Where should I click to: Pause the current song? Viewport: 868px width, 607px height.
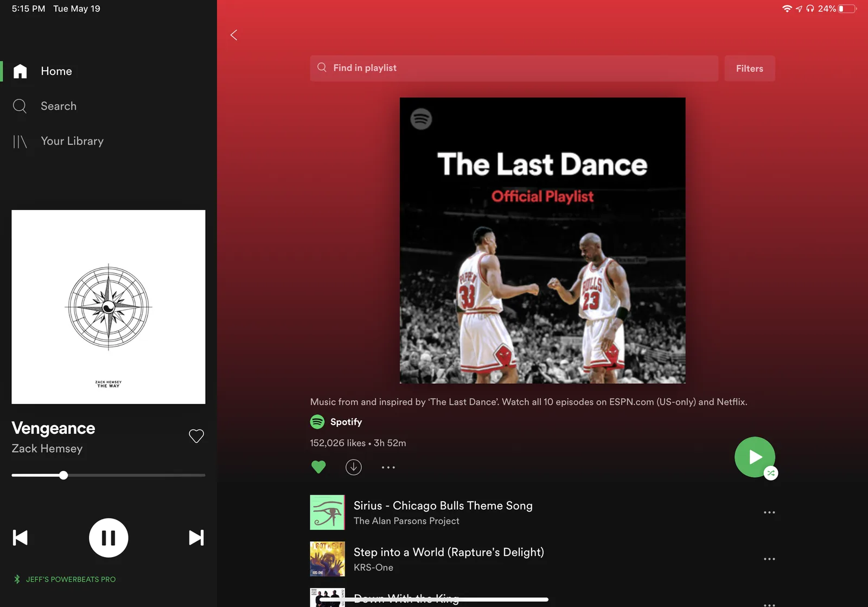point(108,538)
